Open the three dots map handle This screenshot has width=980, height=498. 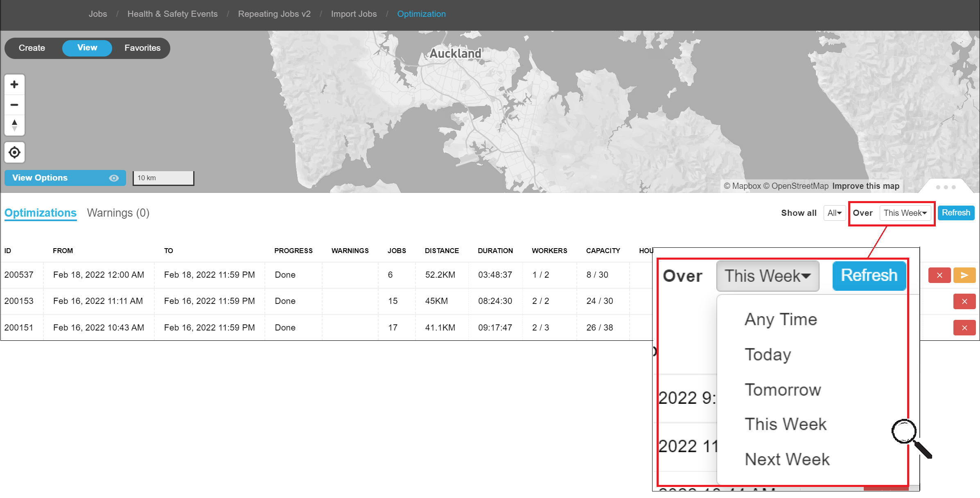click(946, 187)
